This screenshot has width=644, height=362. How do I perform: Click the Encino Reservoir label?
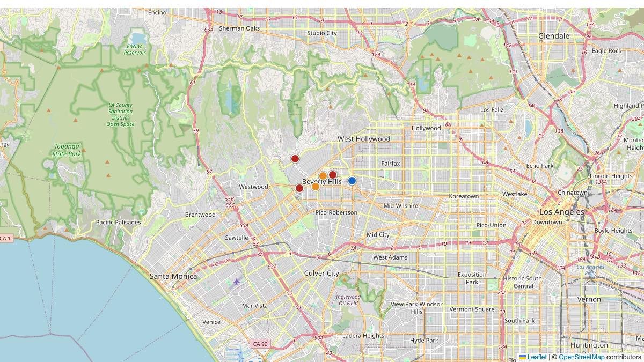(134, 49)
